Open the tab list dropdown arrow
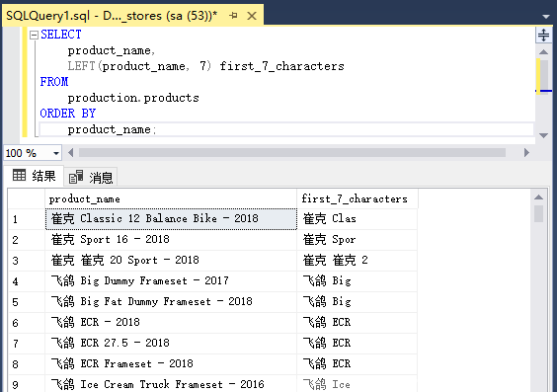This screenshot has width=557, height=392. click(x=546, y=17)
